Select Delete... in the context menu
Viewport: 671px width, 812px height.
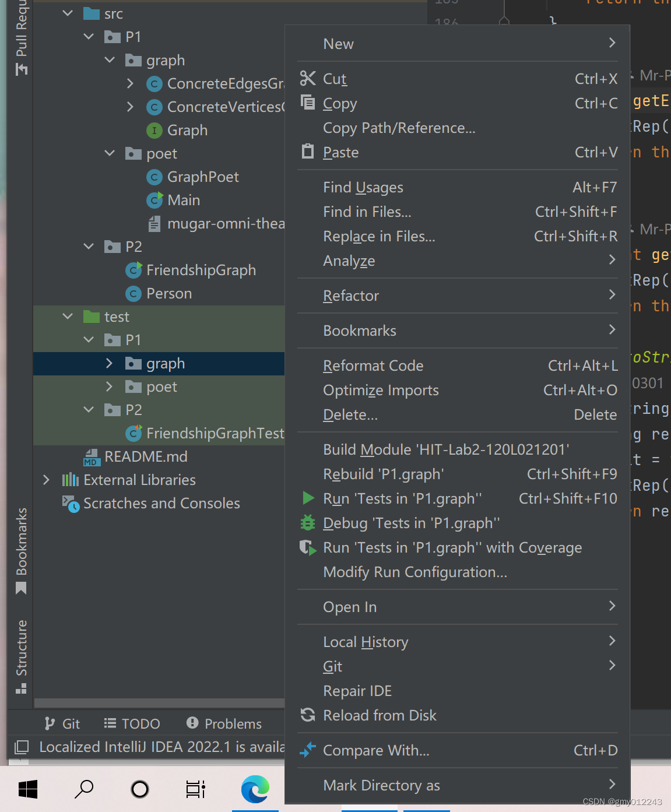[457, 414]
